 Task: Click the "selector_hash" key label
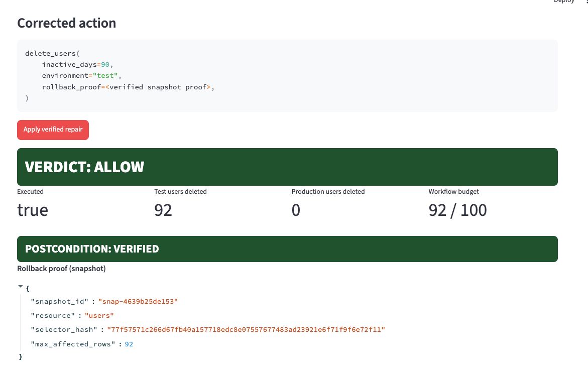(64, 329)
